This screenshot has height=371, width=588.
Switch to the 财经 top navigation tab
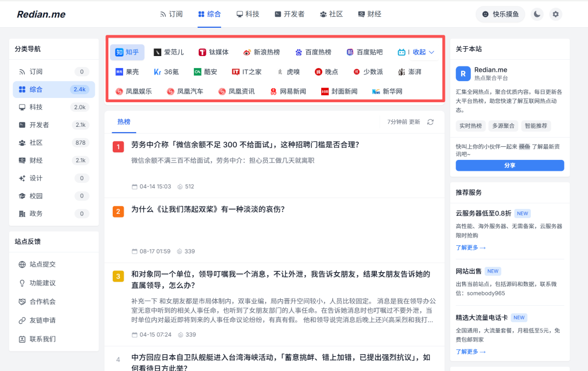370,14
